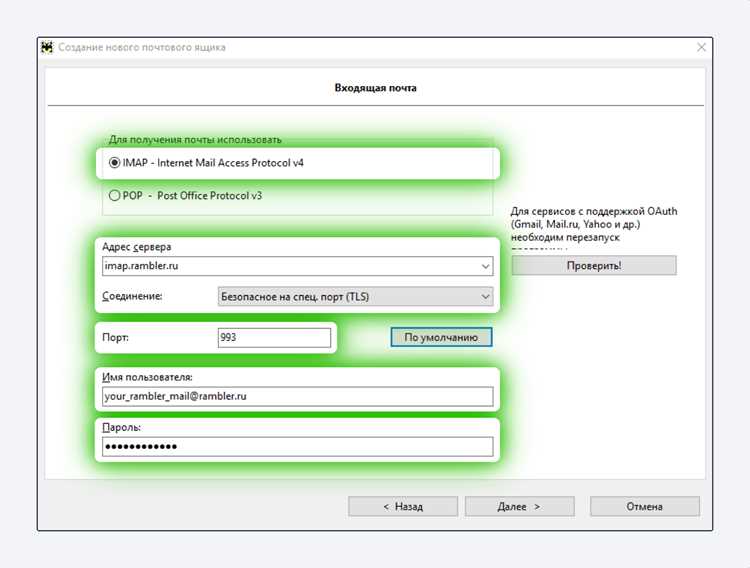Click the Безопасное на спец. порт (TLS) text

pyautogui.click(x=295, y=297)
